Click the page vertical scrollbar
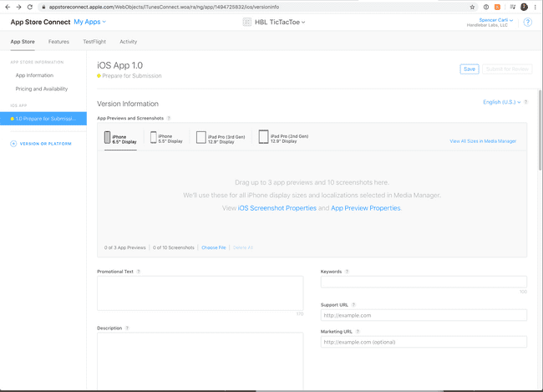Viewport: 543px width, 392px height. [540, 130]
